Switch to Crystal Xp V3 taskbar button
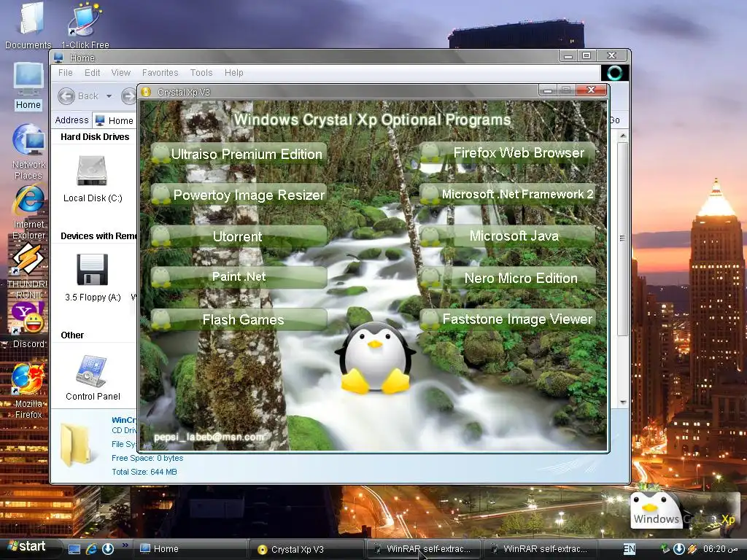This screenshot has width=747, height=560. click(306, 549)
